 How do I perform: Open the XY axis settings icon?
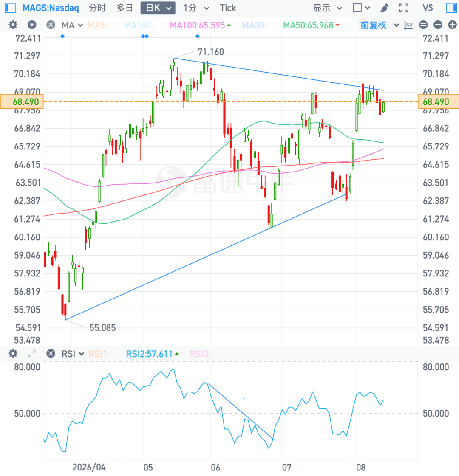point(408,25)
